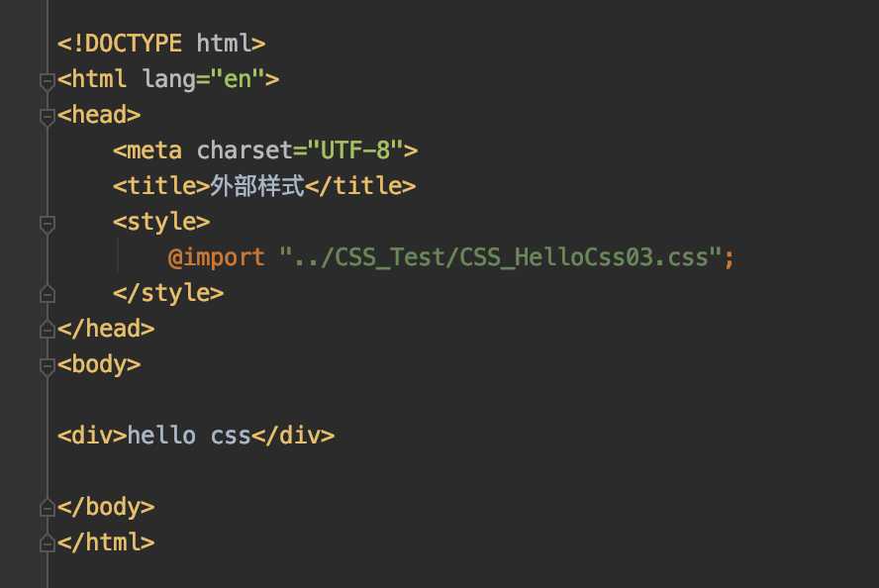Click the CSS_HelloCss03.css file path string
The height and width of the screenshot is (588, 879).
[x=500, y=257]
